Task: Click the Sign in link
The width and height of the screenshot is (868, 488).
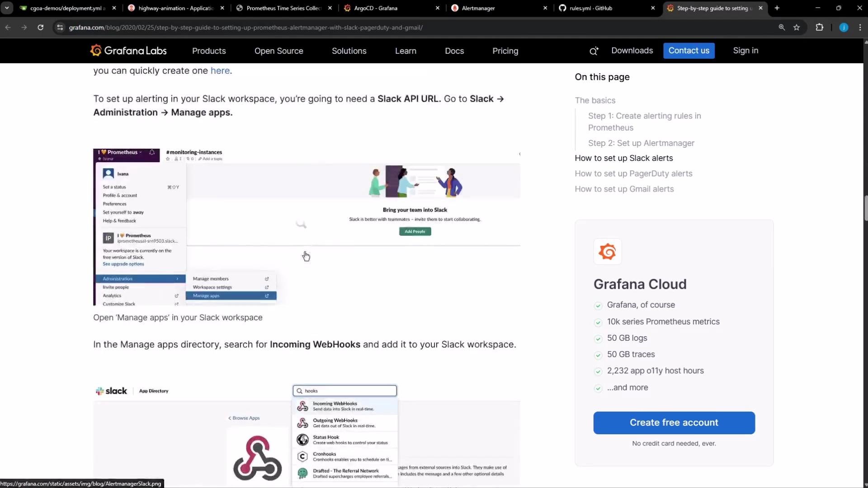Action: [x=745, y=51]
